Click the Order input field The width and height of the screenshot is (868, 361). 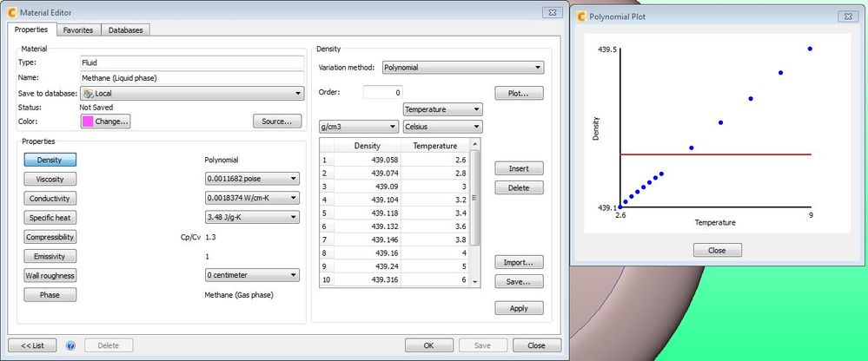[x=383, y=92]
